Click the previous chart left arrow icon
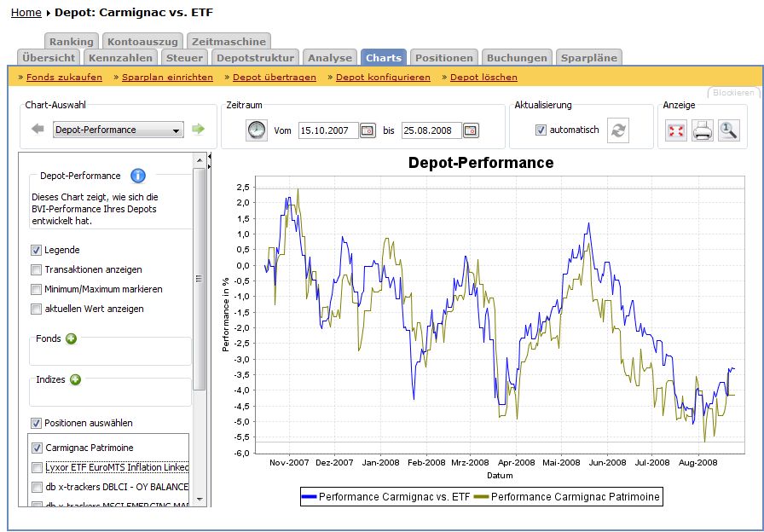 point(38,130)
